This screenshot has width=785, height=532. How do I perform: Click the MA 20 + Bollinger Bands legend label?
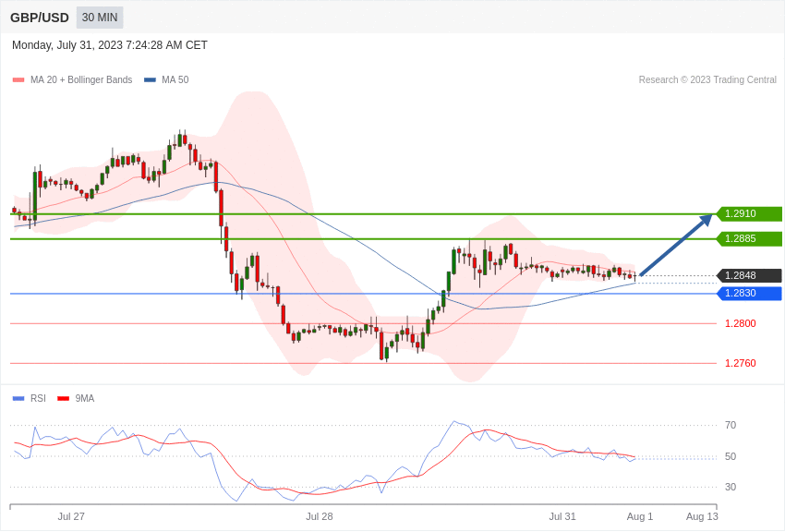click(x=81, y=79)
